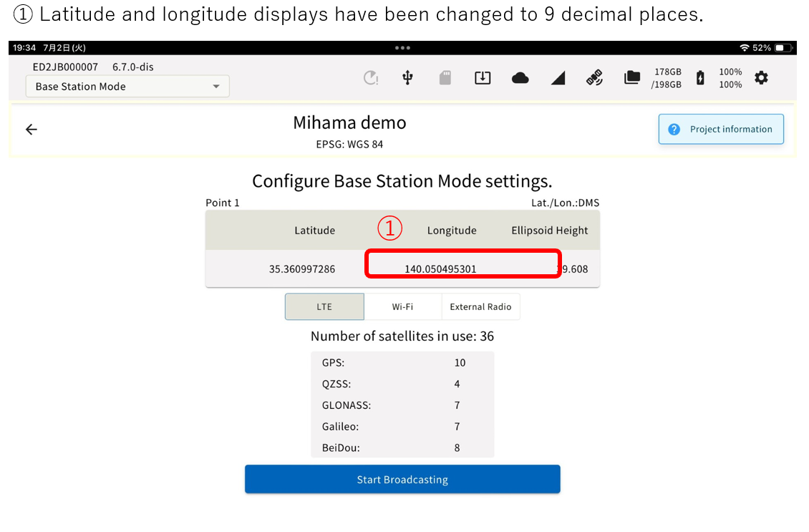Switch to the Wi-Fi tab

coord(402,306)
